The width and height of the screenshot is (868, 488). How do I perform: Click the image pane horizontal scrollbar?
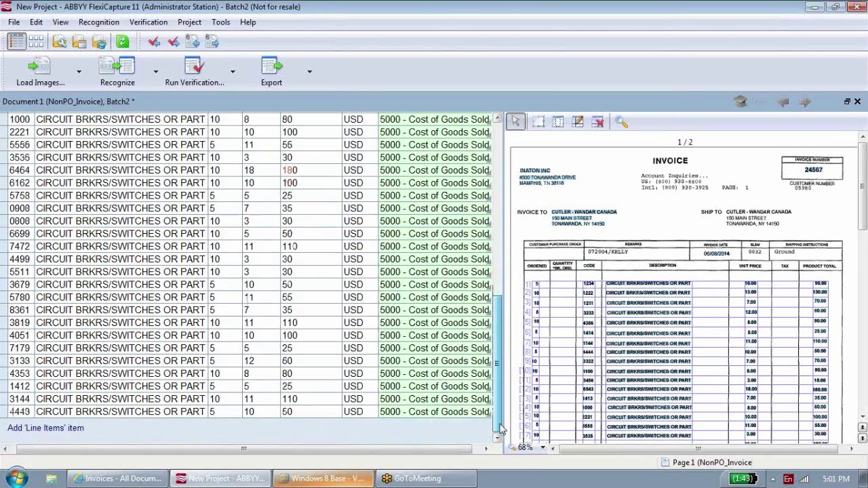pos(697,448)
